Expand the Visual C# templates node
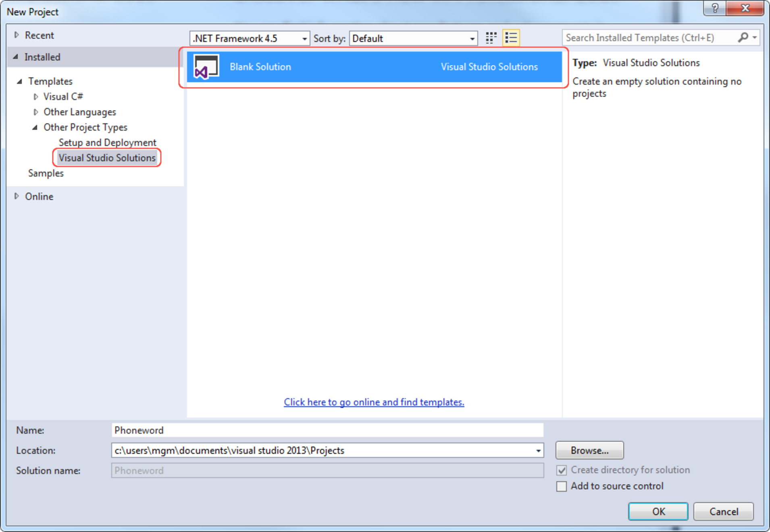This screenshot has height=532, width=770. [36, 97]
